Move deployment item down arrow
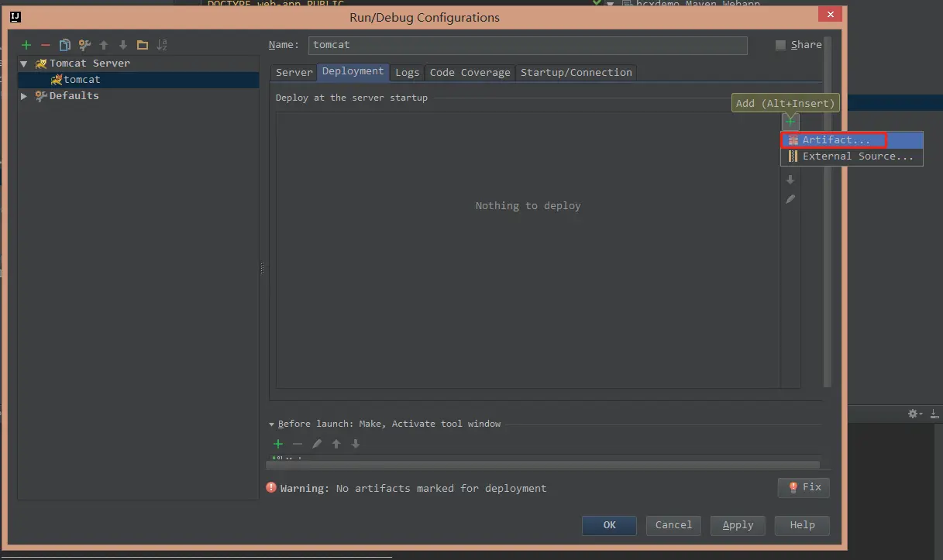The height and width of the screenshot is (560, 943). pyautogui.click(x=790, y=179)
